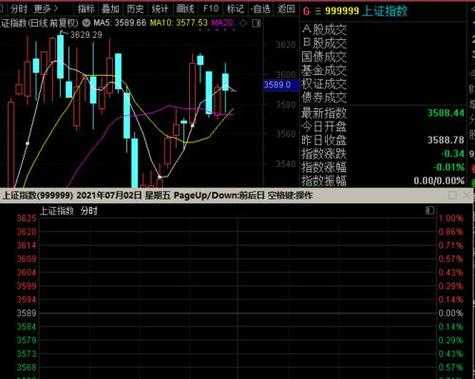
Task: Click the square panel icon after MA values
Action: 256,23
